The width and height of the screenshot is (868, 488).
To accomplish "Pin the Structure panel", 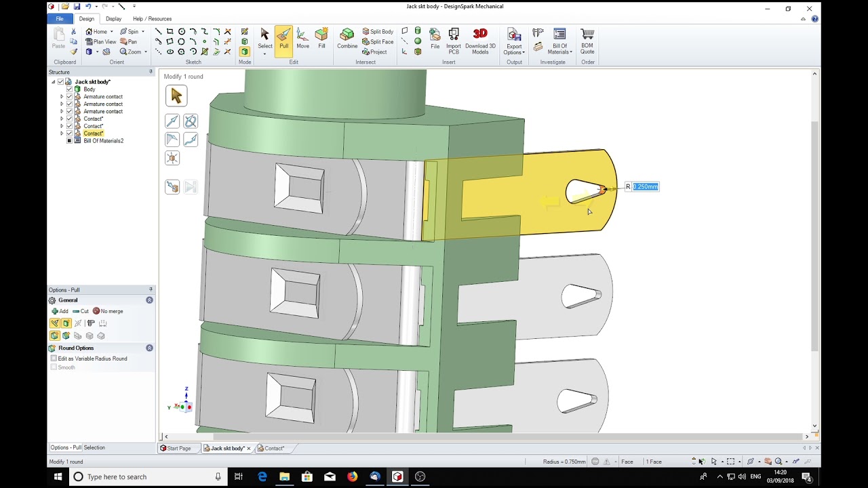I will coord(151,72).
